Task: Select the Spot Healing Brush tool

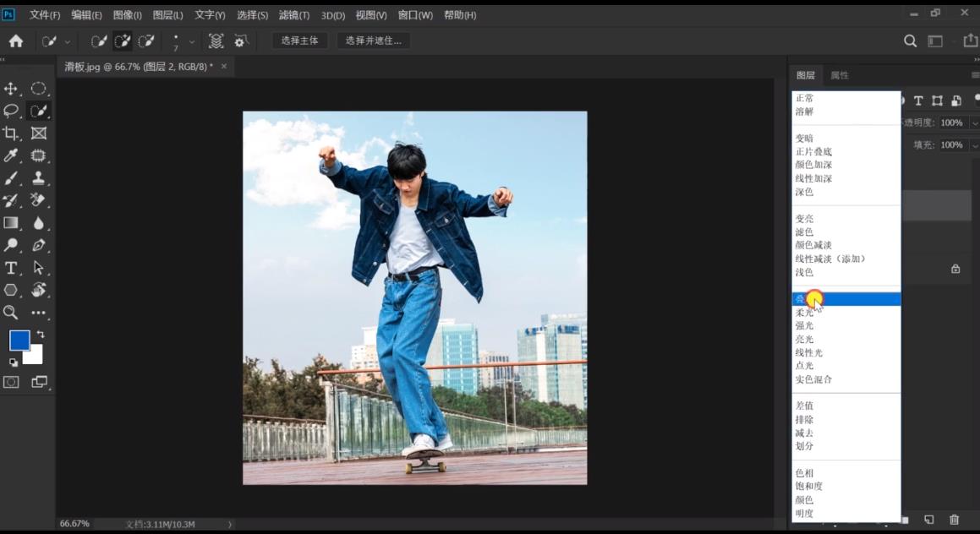Action: tap(39, 155)
